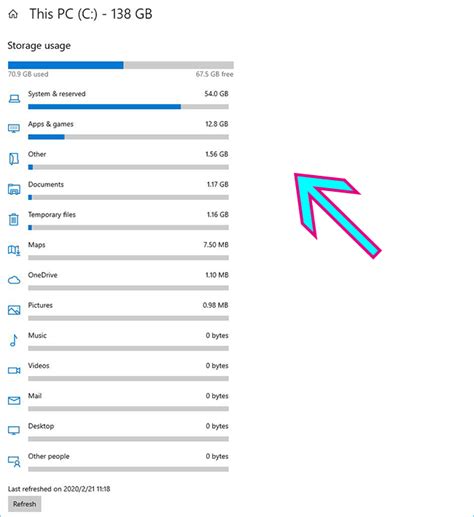Click the Temporary files label
Screen dimensions: 474x517
(52, 215)
